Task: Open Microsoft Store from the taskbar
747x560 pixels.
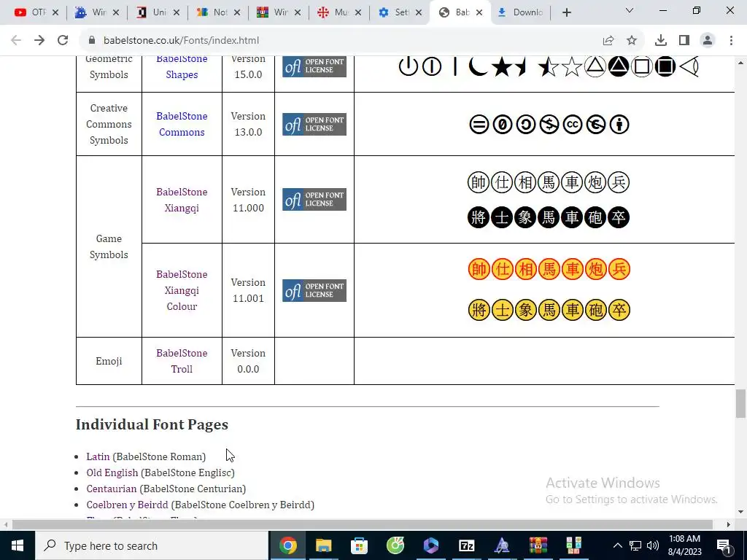Action: tap(359, 545)
